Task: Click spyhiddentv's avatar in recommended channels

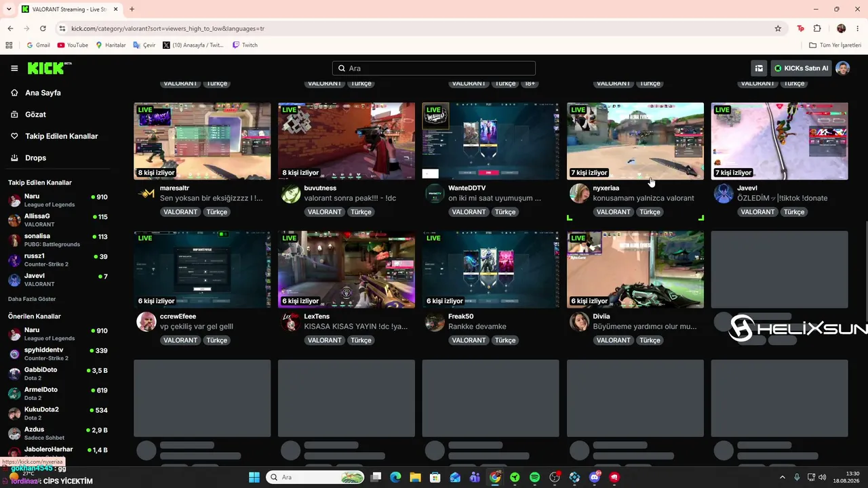Action: pos(14,354)
